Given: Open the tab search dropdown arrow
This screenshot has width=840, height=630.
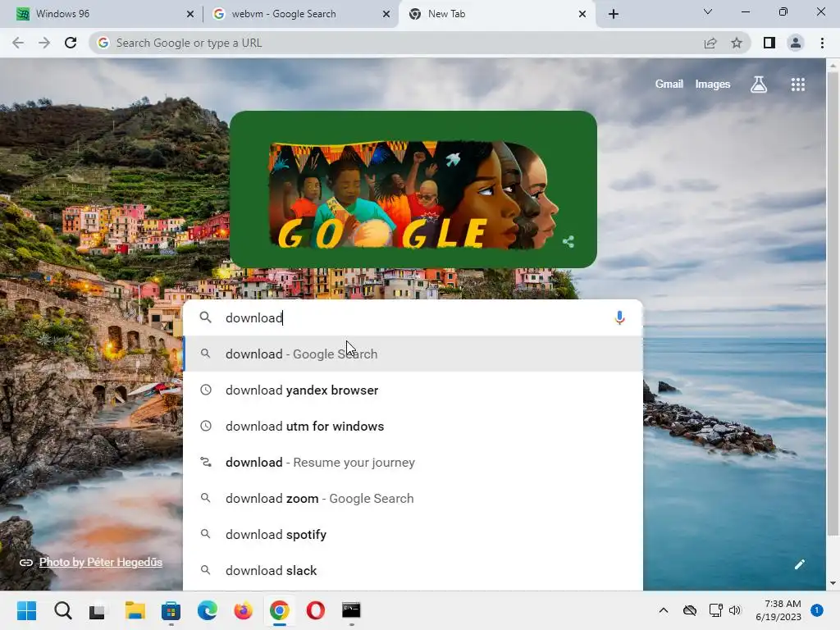Looking at the screenshot, I should [708, 11].
